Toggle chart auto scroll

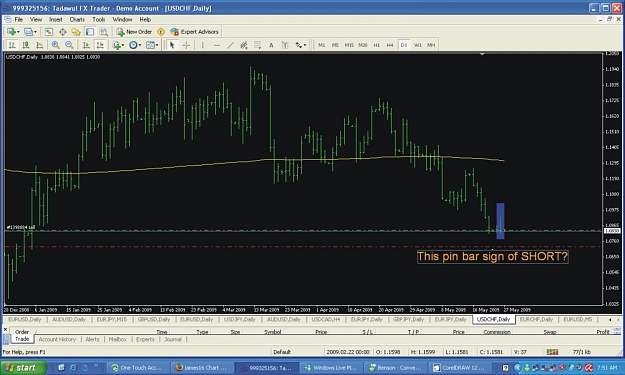coord(86,45)
